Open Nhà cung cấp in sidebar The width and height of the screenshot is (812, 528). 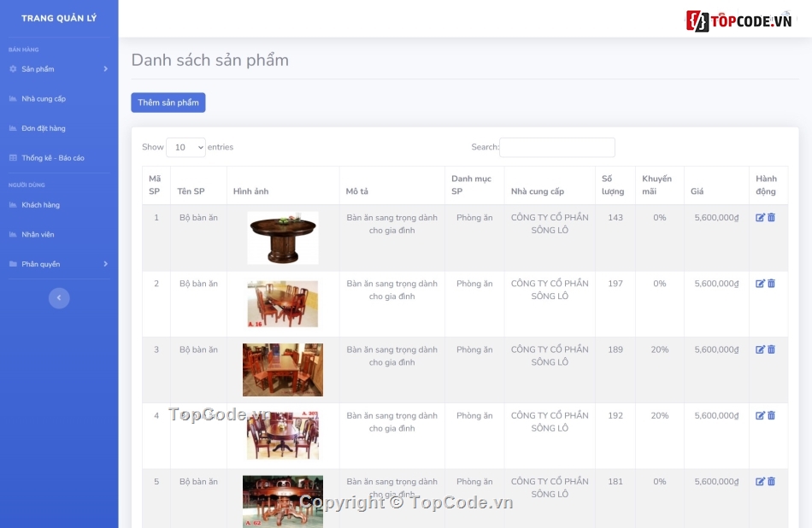coord(44,99)
